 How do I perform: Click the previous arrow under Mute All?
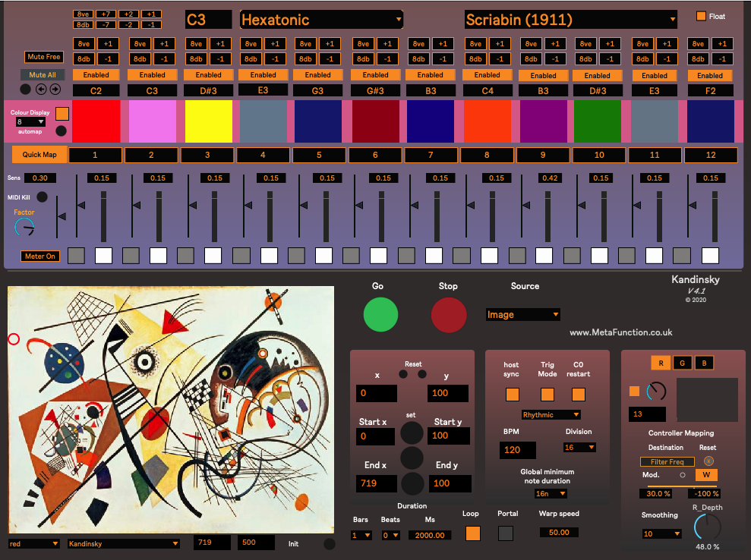click(x=41, y=89)
